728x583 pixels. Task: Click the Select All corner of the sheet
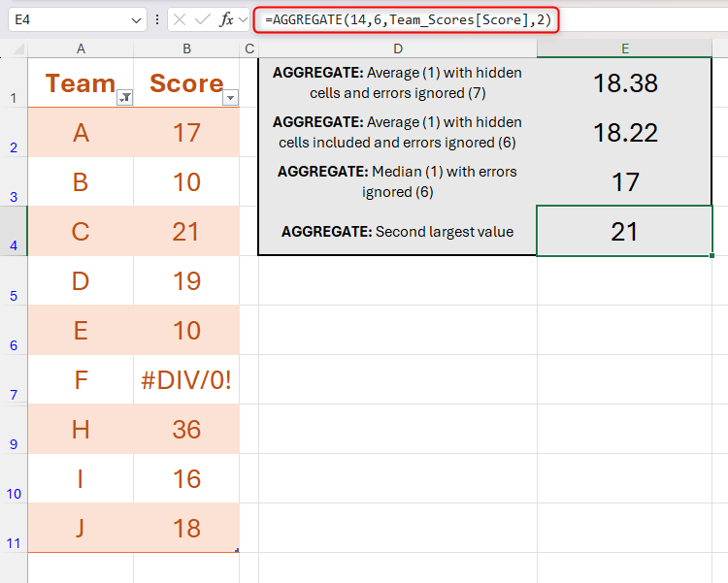[14, 49]
